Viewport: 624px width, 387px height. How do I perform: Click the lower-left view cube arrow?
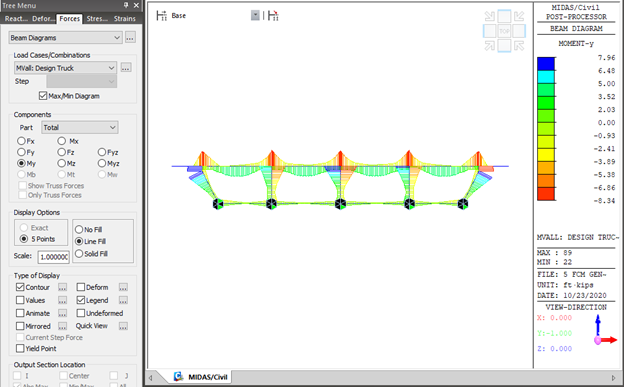tap(490, 46)
